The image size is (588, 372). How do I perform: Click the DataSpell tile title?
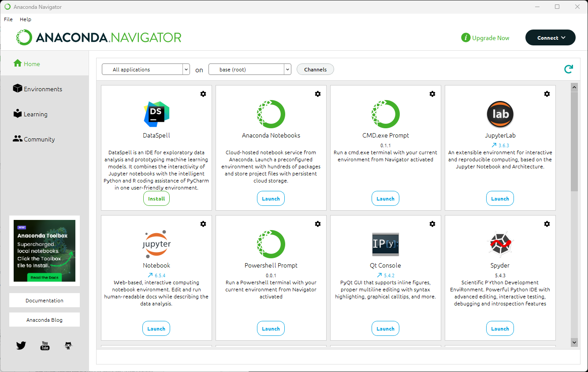pos(156,135)
